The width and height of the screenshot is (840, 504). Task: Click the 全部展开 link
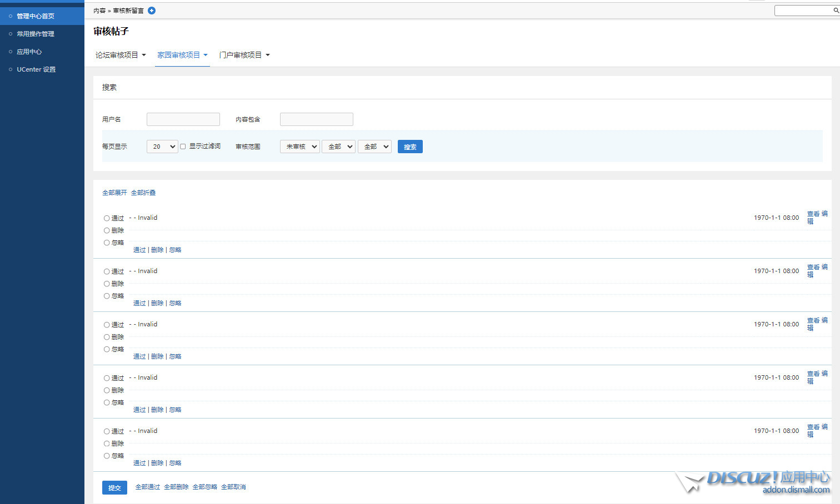(114, 193)
